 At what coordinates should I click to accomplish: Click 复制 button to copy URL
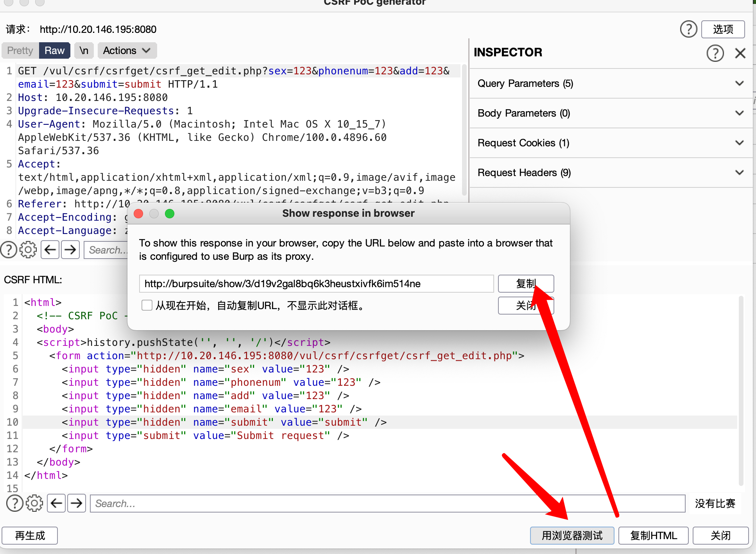tap(525, 283)
